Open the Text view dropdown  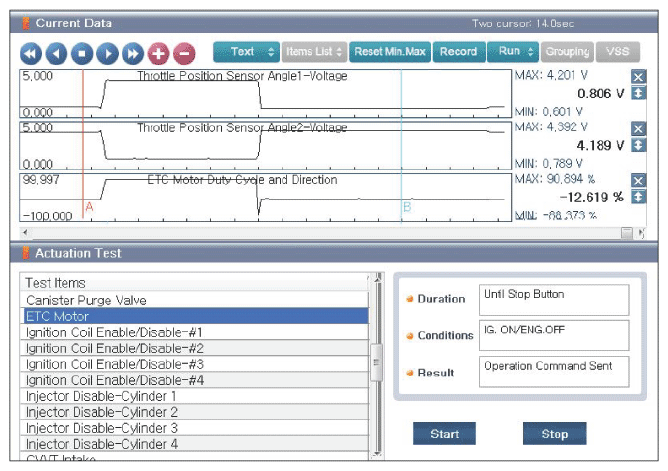pyautogui.click(x=246, y=52)
